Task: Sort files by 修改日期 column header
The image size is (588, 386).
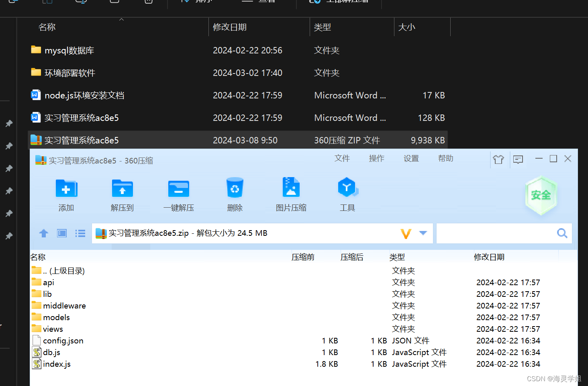Action: pyautogui.click(x=489, y=257)
